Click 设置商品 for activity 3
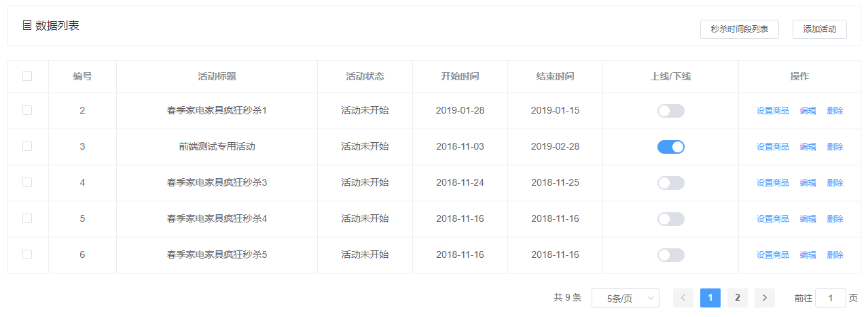This screenshot has height=317, width=868. [772, 147]
